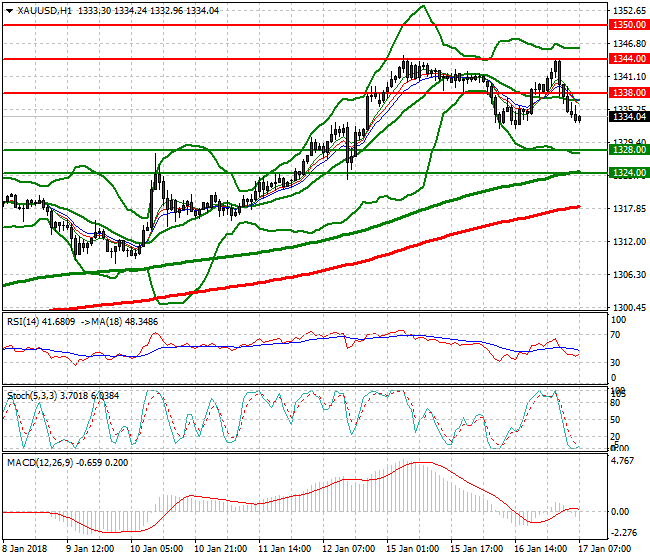The width and height of the screenshot is (650, 560).
Task: Click the 12 Jan 07:00 time label
Action: [349, 549]
